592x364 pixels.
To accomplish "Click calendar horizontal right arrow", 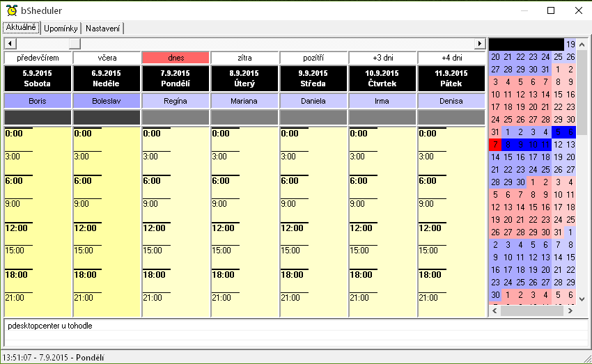I will pyautogui.click(x=570, y=311).
